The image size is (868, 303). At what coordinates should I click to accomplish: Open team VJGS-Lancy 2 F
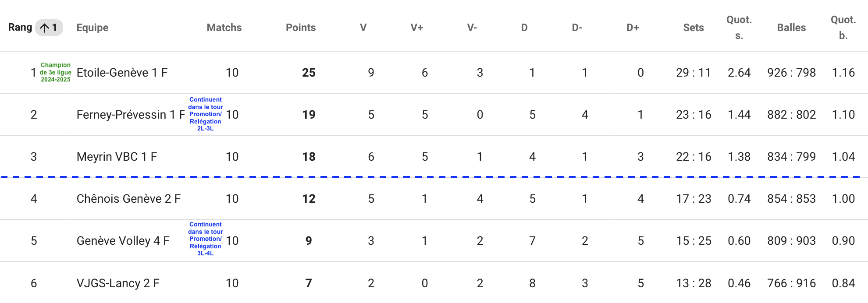118,283
